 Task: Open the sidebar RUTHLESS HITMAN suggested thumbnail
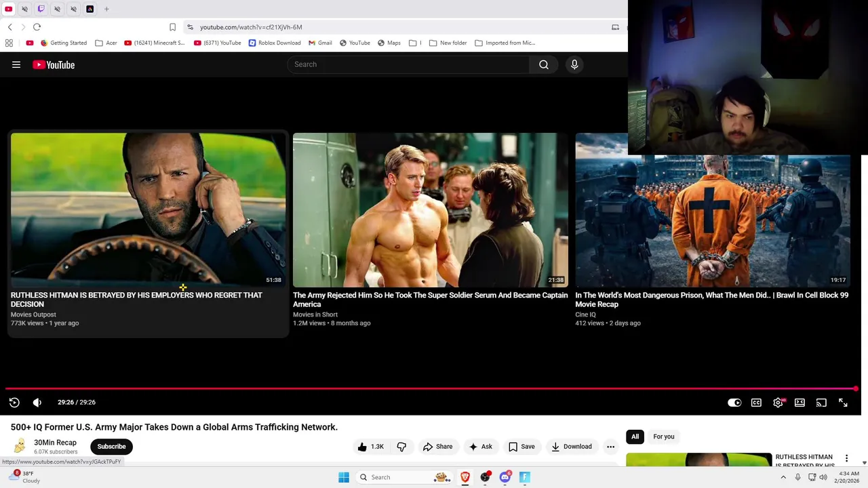[x=698, y=460]
